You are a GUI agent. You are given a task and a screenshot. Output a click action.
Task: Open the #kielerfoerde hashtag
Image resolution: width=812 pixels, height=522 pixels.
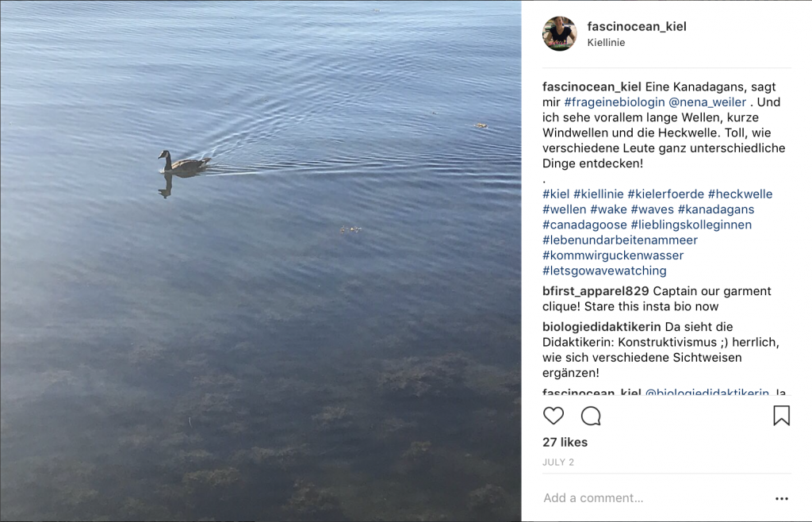click(x=665, y=194)
